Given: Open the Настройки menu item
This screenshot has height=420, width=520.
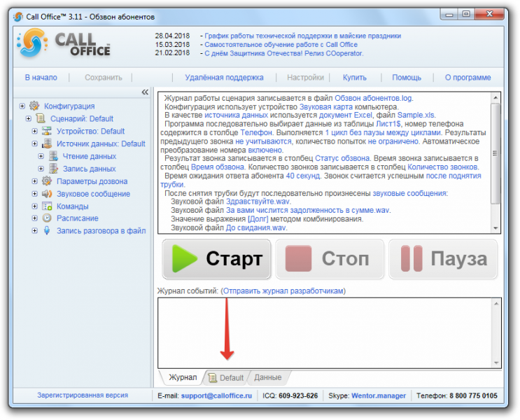Looking at the screenshot, I should point(305,78).
